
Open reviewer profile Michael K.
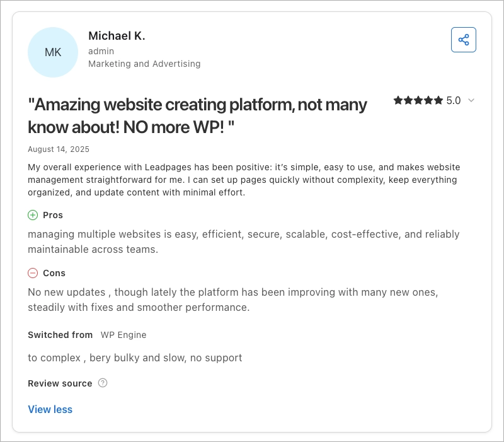[x=118, y=36]
